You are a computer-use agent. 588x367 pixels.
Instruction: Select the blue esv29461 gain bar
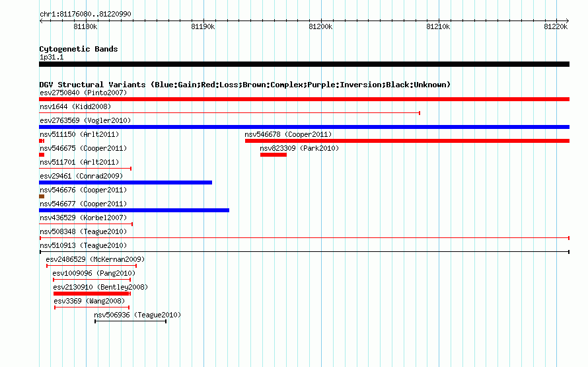pyautogui.click(x=126, y=183)
